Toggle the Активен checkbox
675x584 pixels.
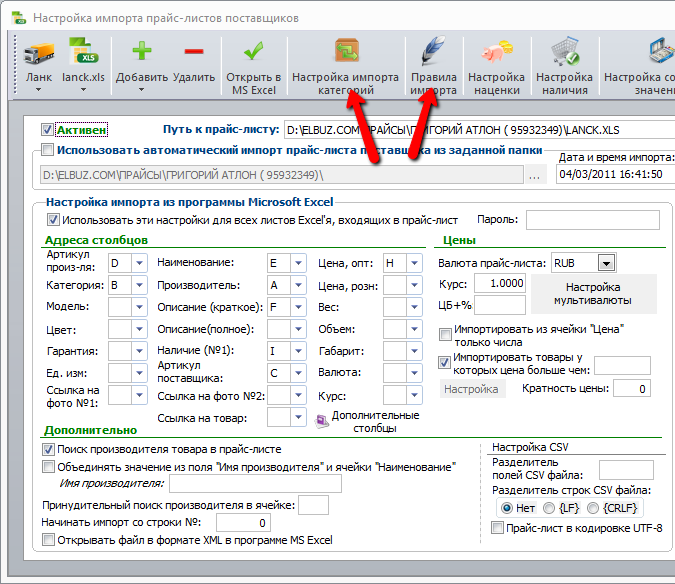coord(47,130)
